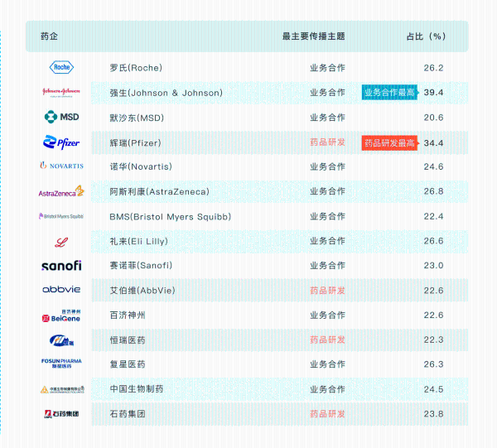Click the 26.6 percentage value
Viewport: 497px width, 448px height.
click(433, 241)
